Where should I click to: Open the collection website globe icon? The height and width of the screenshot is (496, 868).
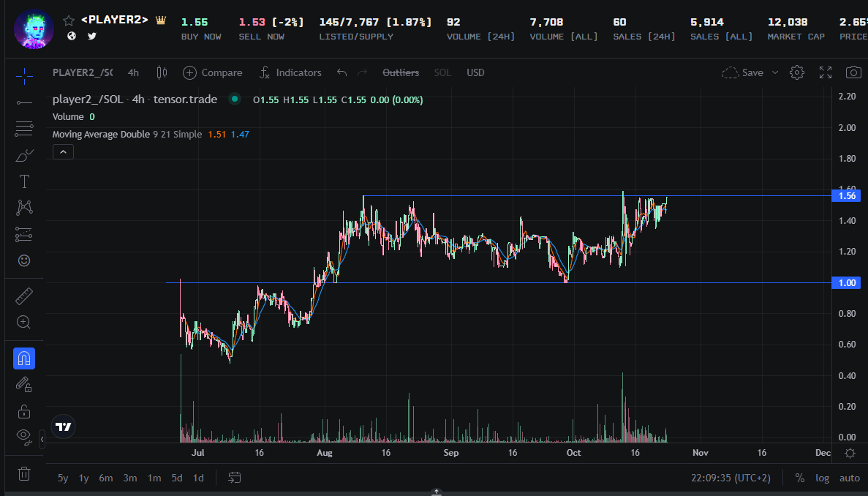point(72,36)
